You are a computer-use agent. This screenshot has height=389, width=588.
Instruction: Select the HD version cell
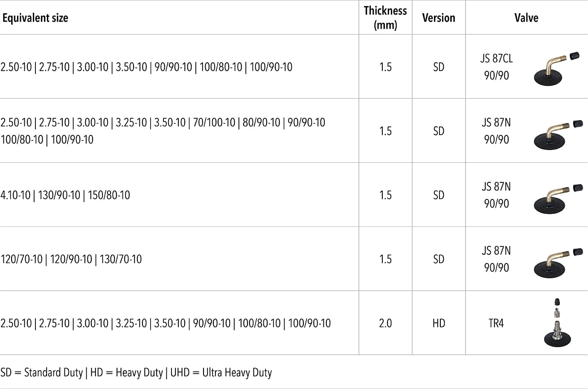tap(439, 323)
